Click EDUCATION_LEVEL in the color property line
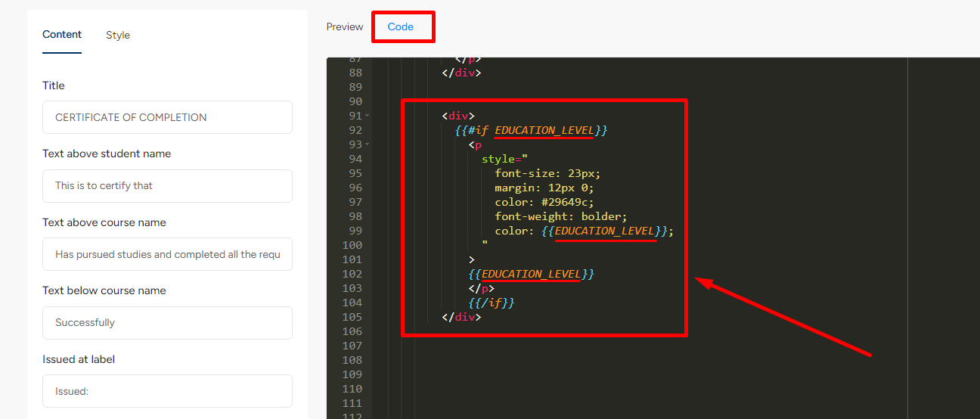 pyautogui.click(x=605, y=231)
